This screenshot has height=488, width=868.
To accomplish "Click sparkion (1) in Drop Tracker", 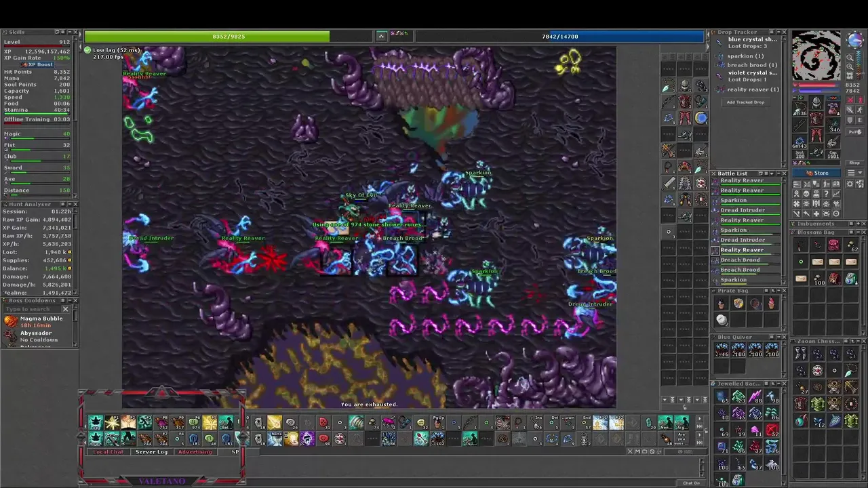I will tap(745, 56).
